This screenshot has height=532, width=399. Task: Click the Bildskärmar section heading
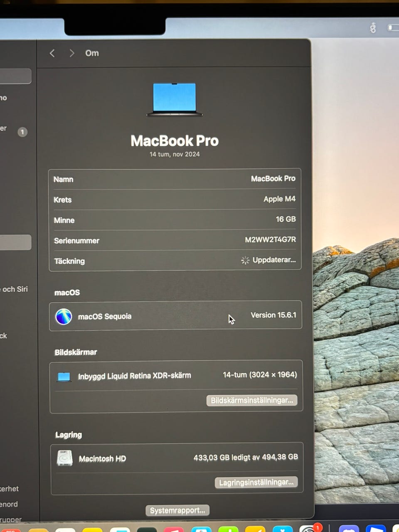click(x=76, y=352)
